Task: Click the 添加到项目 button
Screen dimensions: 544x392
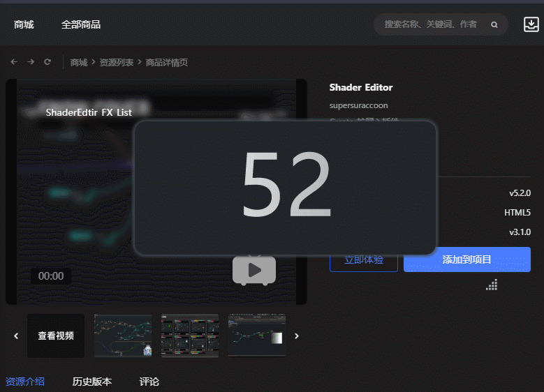Action: pyautogui.click(x=467, y=259)
